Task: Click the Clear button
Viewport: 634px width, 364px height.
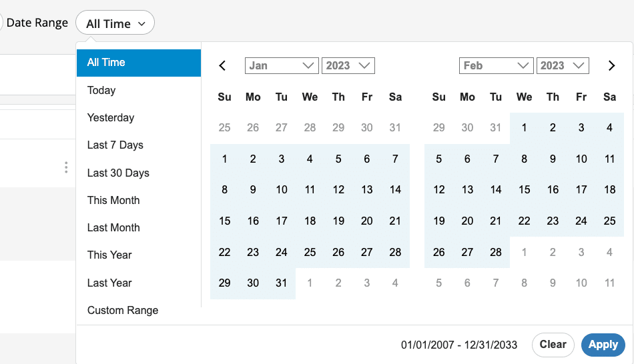Action: coord(553,345)
